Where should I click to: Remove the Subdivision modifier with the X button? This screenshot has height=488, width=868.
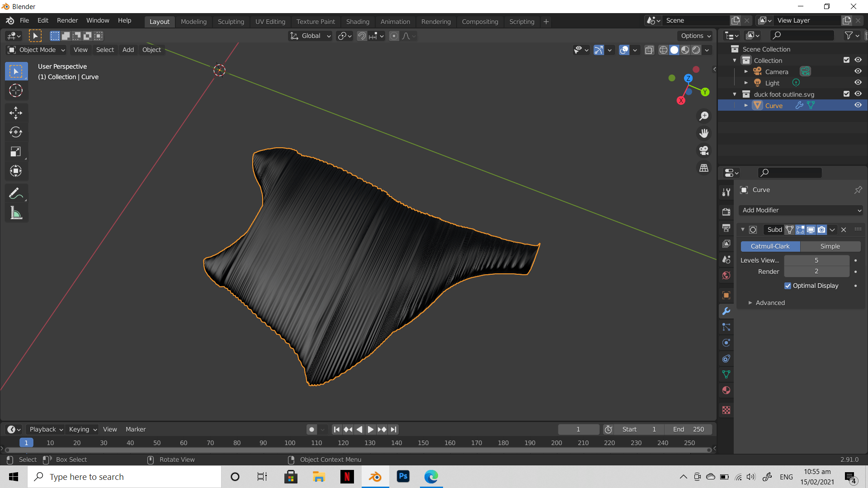point(844,230)
